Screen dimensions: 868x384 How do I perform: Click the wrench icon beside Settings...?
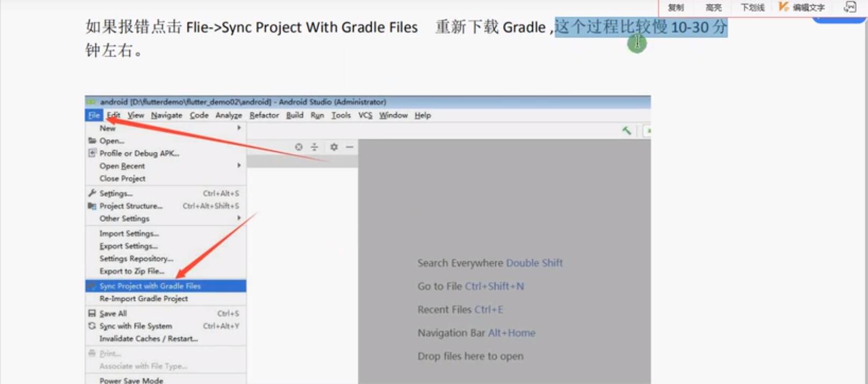point(92,193)
